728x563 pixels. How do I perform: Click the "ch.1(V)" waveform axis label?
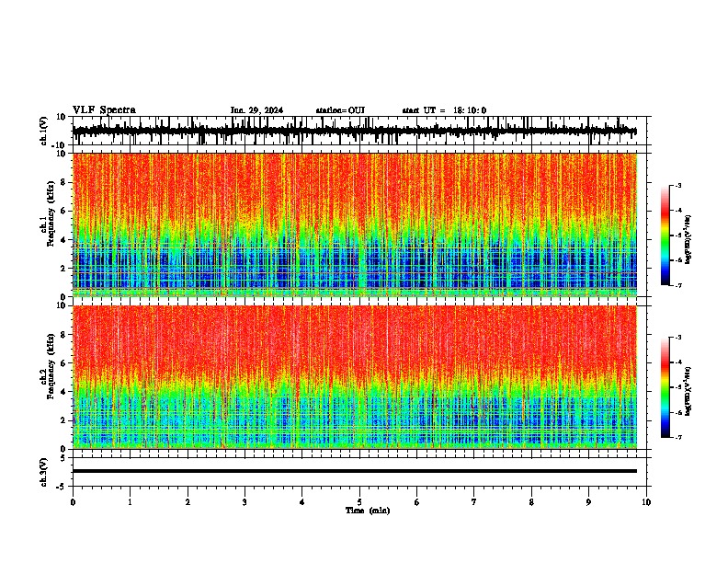[44, 131]
